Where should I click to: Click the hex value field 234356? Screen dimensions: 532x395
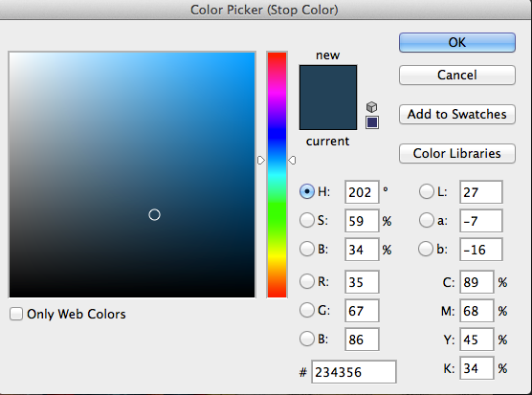(354, 372)
